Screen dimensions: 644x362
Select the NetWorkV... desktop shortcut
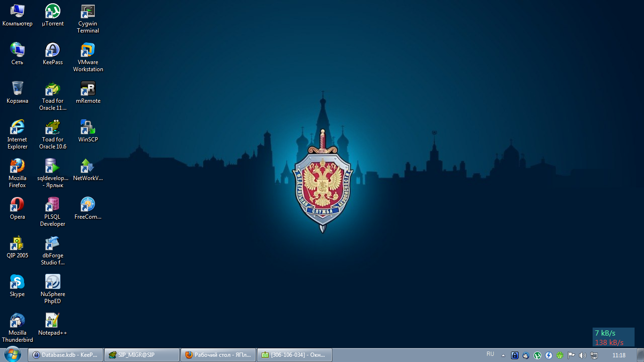[x=88, y=170]
